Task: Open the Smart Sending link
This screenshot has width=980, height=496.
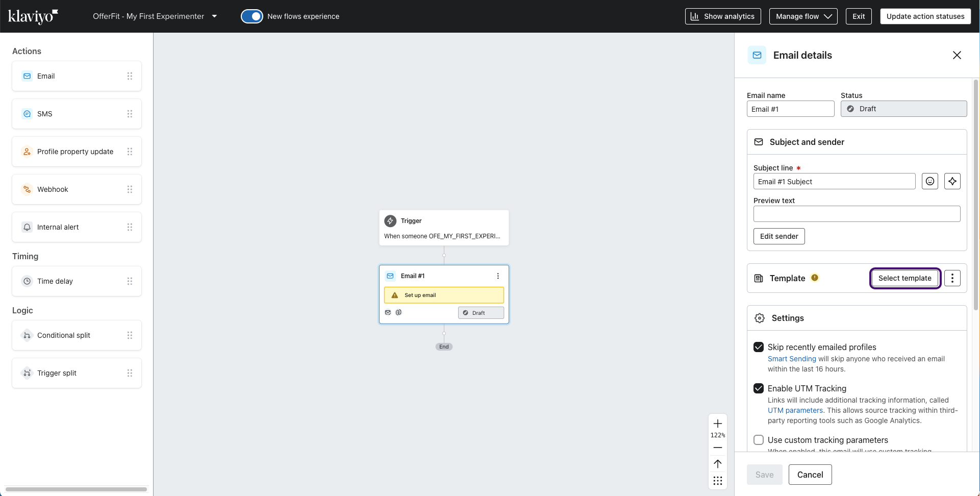Action: pyautogui.click(x=792, y=359)
